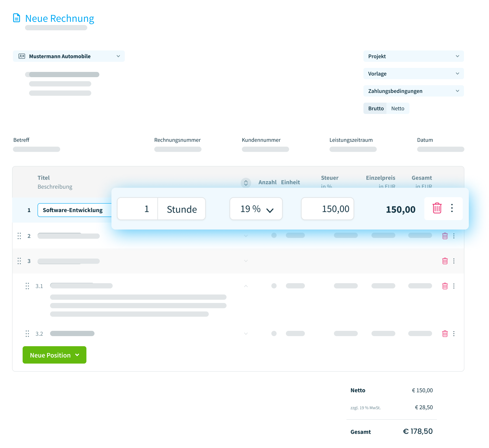
Task: Click the Rechnungsnummer input field
Action: coord(178,149)
